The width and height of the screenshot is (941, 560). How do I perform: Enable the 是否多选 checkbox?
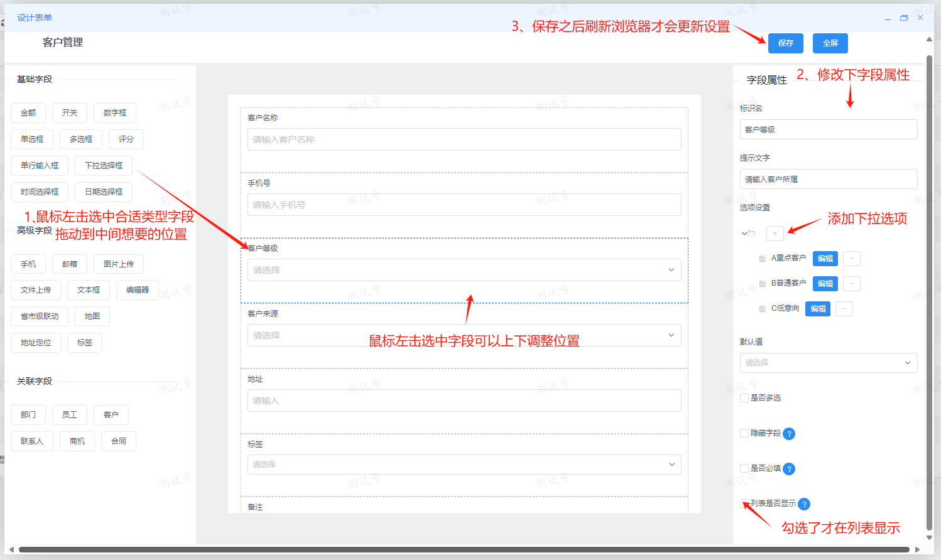click(x=744, y=398)
